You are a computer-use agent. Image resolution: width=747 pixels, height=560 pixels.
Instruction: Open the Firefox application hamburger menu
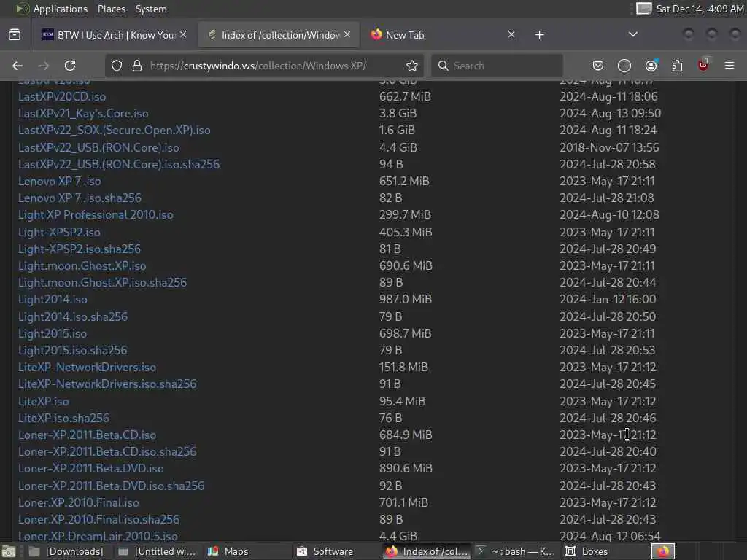[x=729, y=66]
